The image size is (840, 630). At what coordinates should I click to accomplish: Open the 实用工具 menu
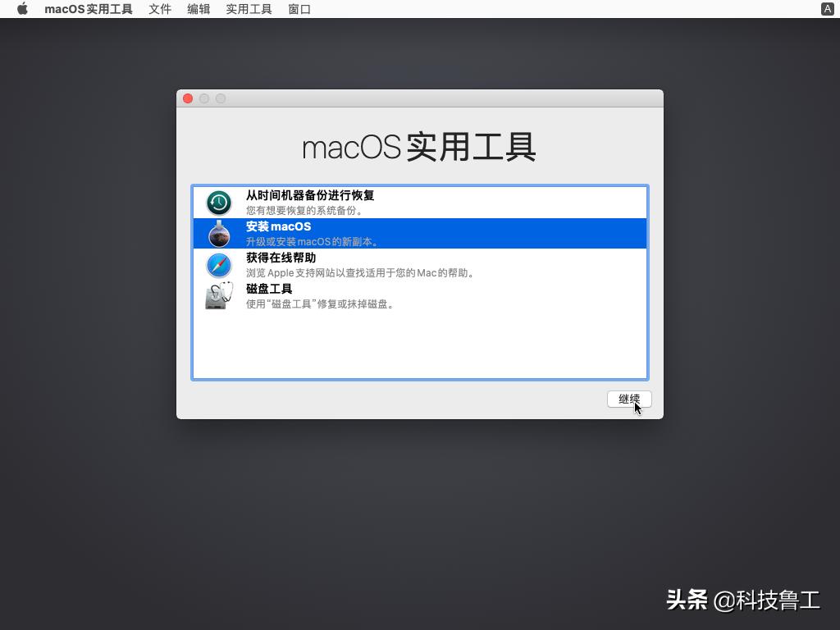point(249,9)
